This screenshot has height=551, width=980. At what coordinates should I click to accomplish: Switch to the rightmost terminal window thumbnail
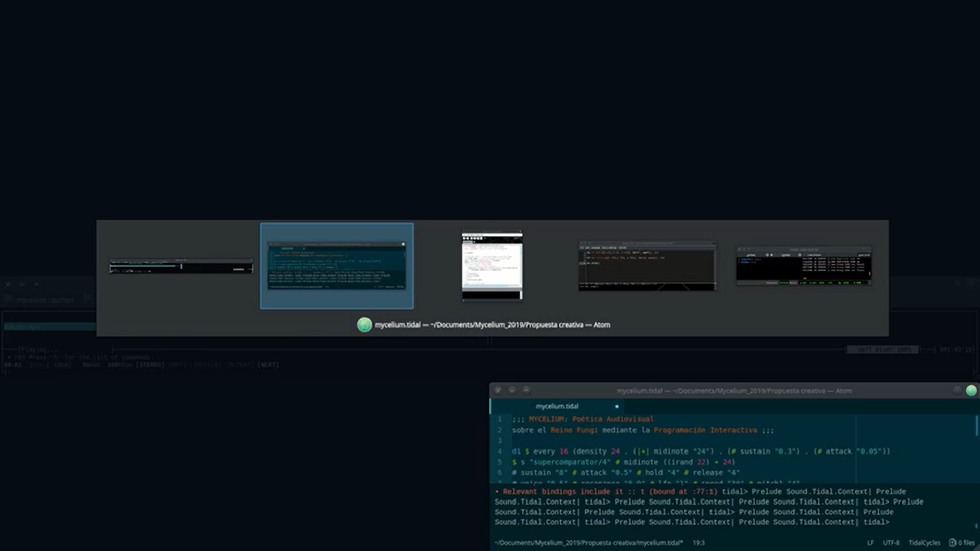pyautogui.click(x=803, y=266)
